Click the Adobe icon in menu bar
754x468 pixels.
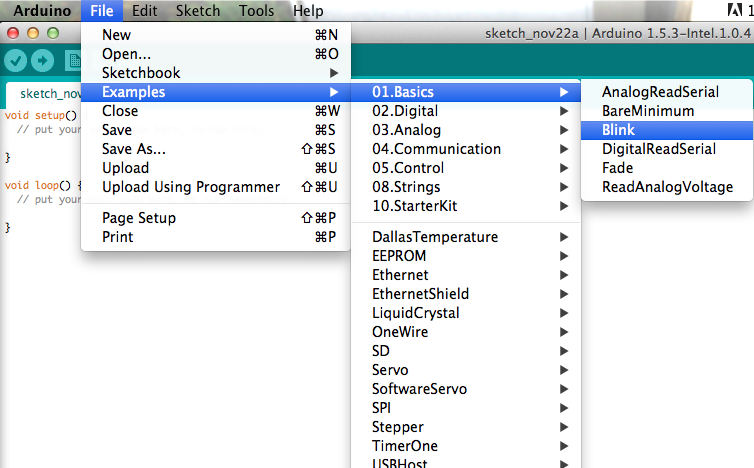tap(734, 10)
